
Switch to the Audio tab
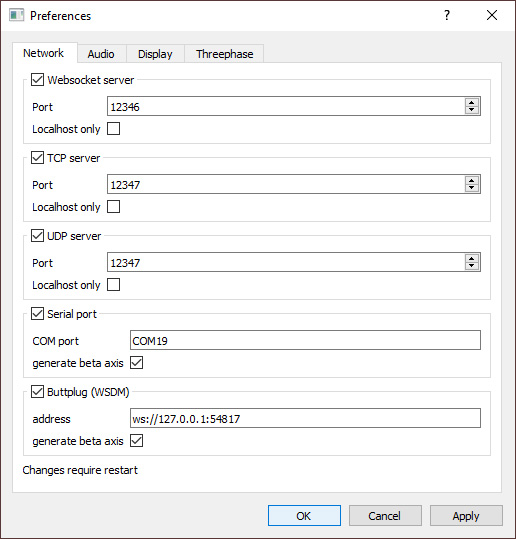pos(101,54)
